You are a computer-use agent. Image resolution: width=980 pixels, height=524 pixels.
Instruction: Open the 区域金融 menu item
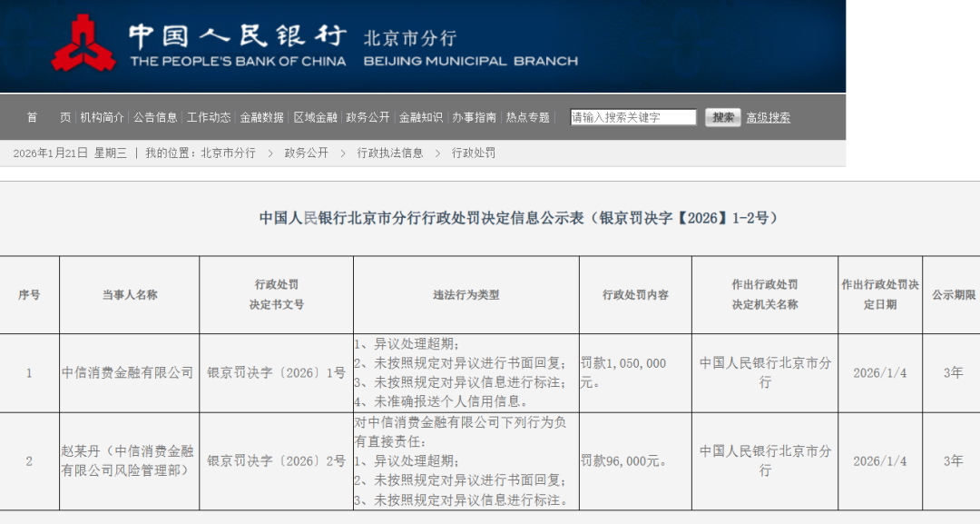click(315, 117)
